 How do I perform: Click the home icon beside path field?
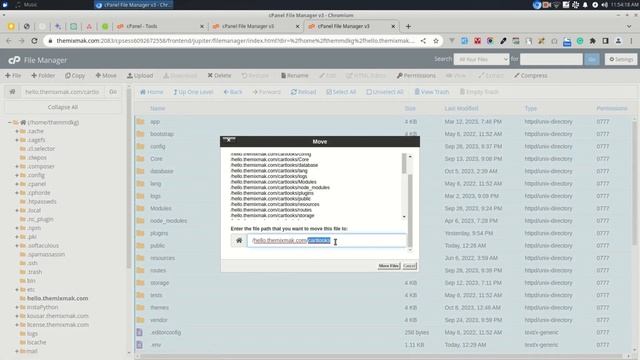(x=239, y=240)
